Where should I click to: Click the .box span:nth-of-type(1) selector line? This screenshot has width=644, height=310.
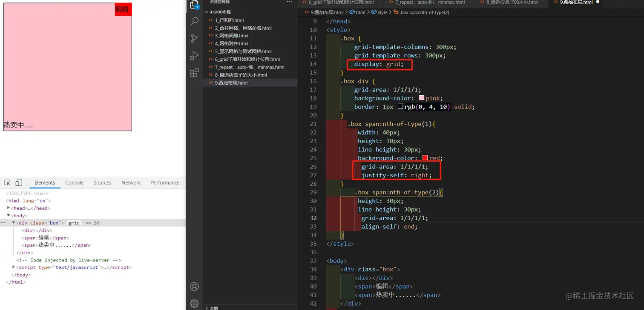click(x=391, y=124)
